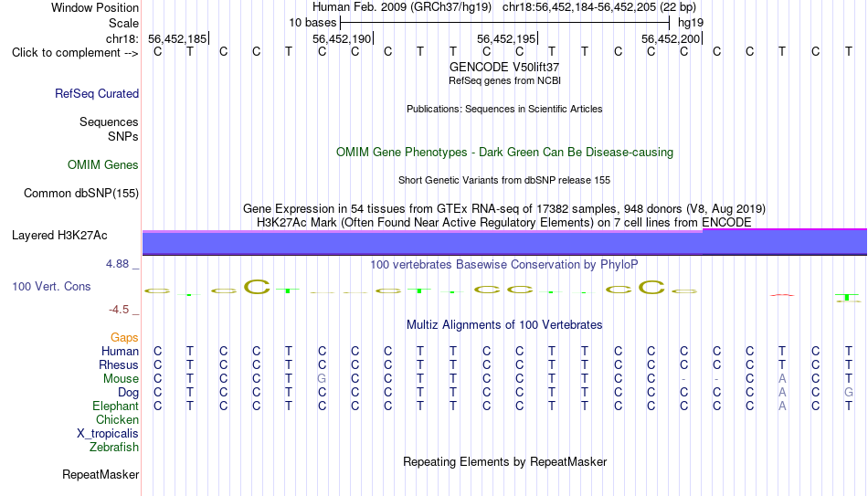Screen dimensions: 868x496
Task: Click the blue H3K27Ac signal bar
Action: pyautogui.click(x=504, y=243)
